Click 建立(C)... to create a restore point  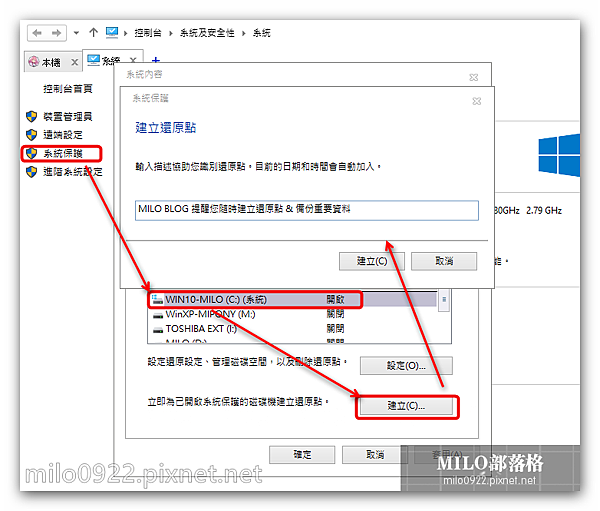(406, 406)
